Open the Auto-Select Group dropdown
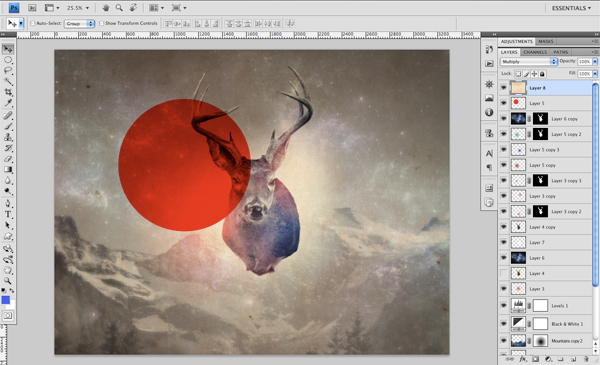This screenshot has height=365, width=600. 79,24
